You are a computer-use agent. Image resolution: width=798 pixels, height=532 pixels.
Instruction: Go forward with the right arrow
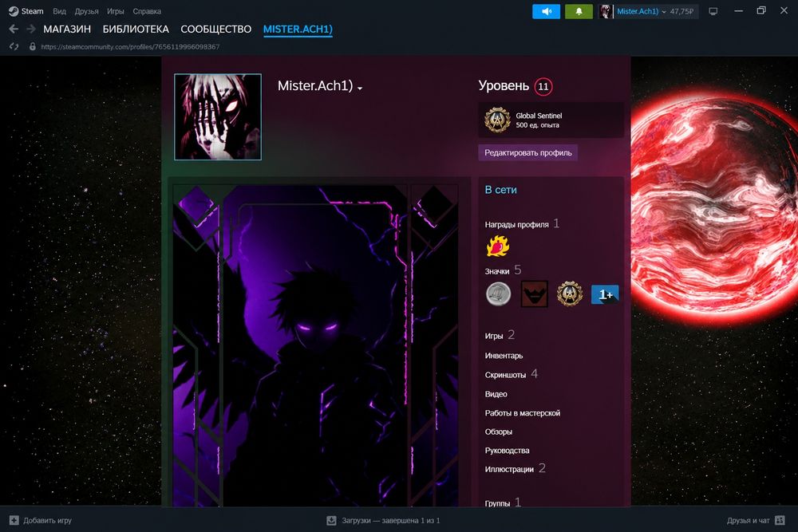point(31,29)
